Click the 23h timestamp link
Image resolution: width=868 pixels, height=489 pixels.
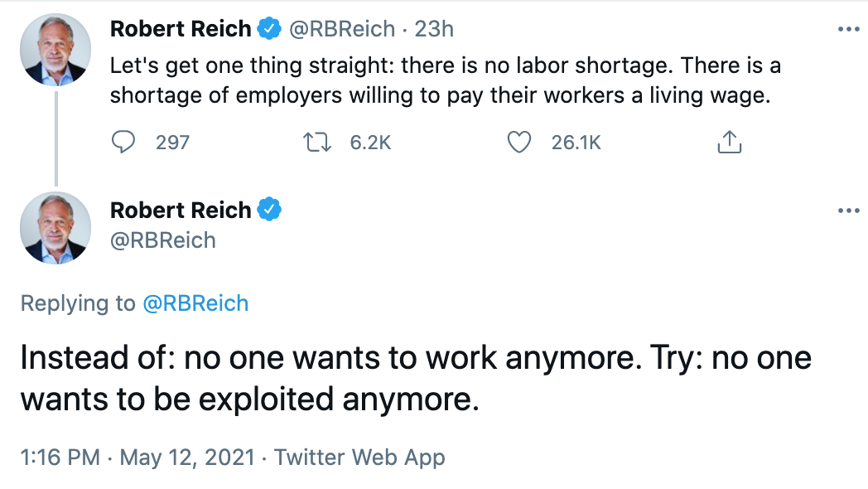pos(434,29)
